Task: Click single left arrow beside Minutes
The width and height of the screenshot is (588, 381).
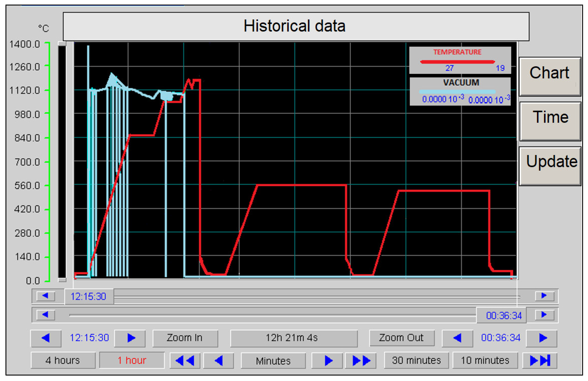Action: coord(219,361)
